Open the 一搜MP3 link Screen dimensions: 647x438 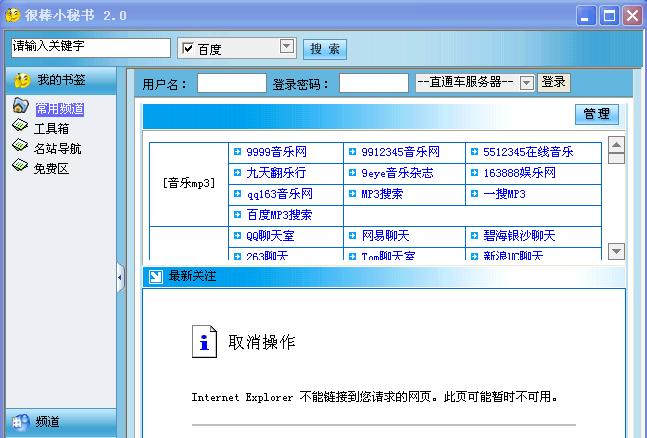click(x=504, y=194)
